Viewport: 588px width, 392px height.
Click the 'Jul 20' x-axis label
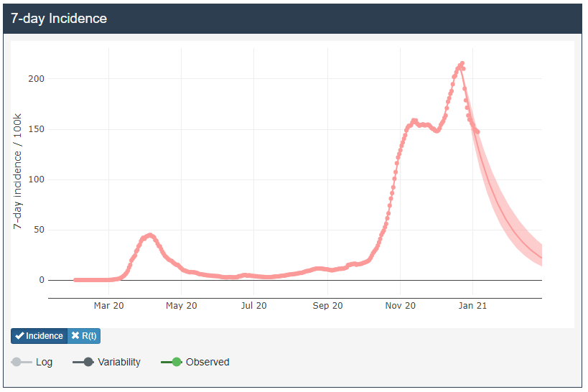[254, 306]
